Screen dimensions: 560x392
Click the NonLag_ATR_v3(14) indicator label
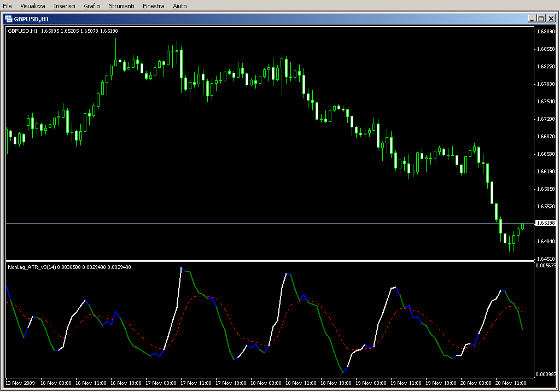(x=69, y=267)
